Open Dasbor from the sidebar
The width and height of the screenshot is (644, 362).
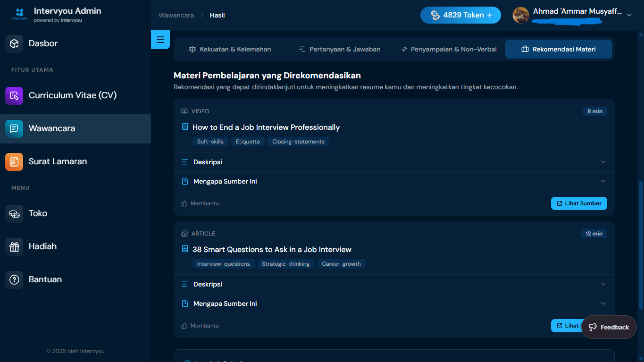pos(75,43)
